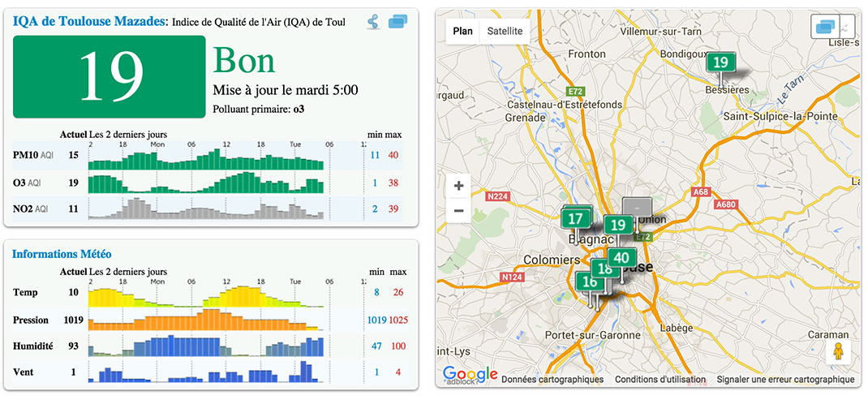This screenshot has height=400, width=868.
Task: Select the gray station marker with no data
Action: coord(637,208)
